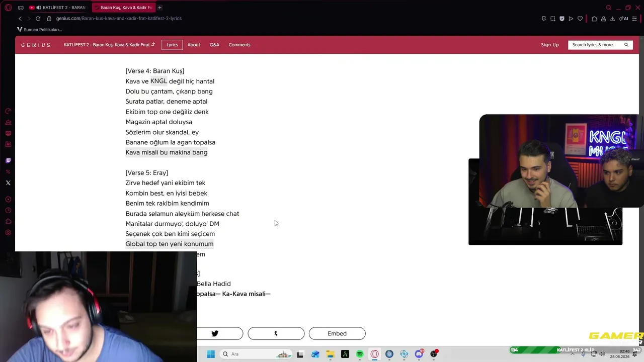Go forward to the next page
Viewport: 644px width, 362px height.
click(29, 19)
